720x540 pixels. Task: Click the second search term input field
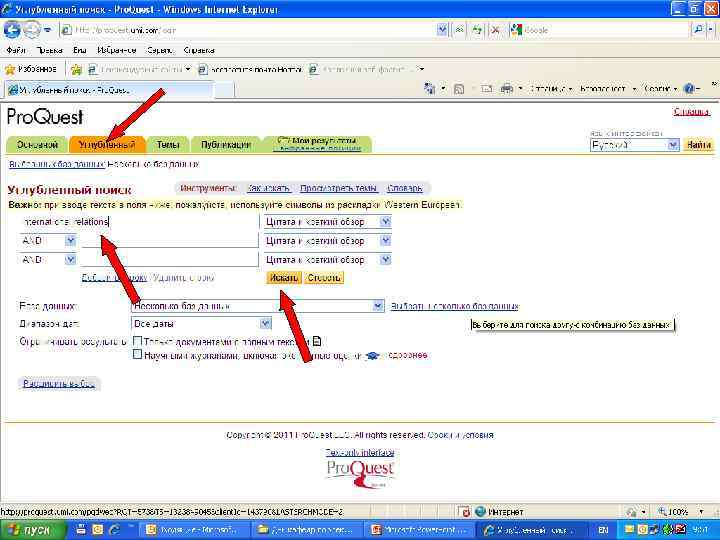click(170, 240)
